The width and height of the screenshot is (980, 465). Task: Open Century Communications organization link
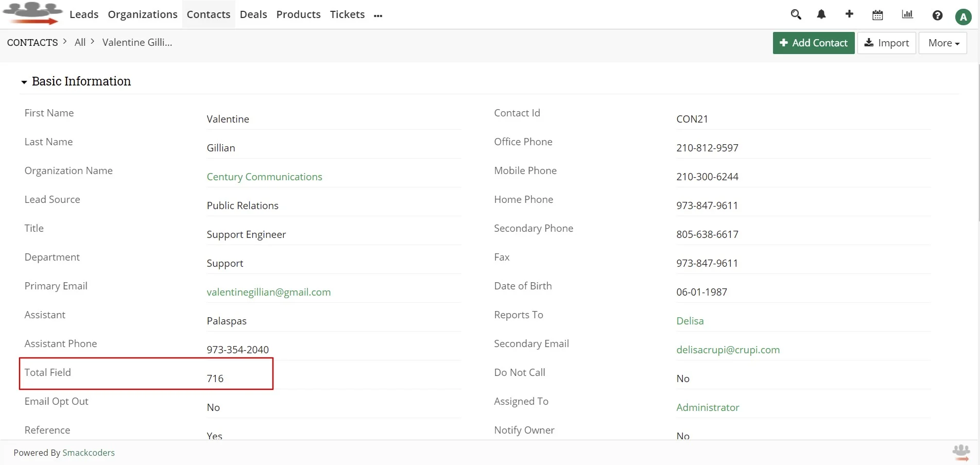(x=264, y=177)
